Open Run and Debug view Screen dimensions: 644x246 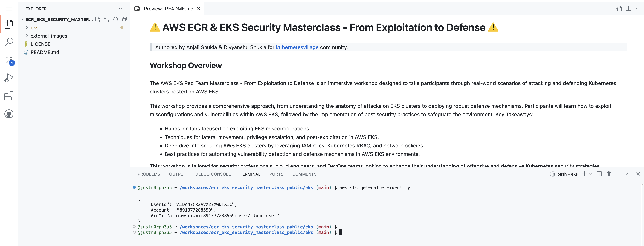click(x=9, y=78)
